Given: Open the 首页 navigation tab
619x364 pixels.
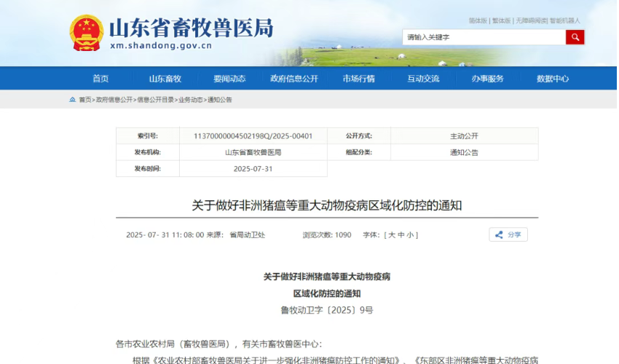Looking at the screenshot, I should click(100, 79).
